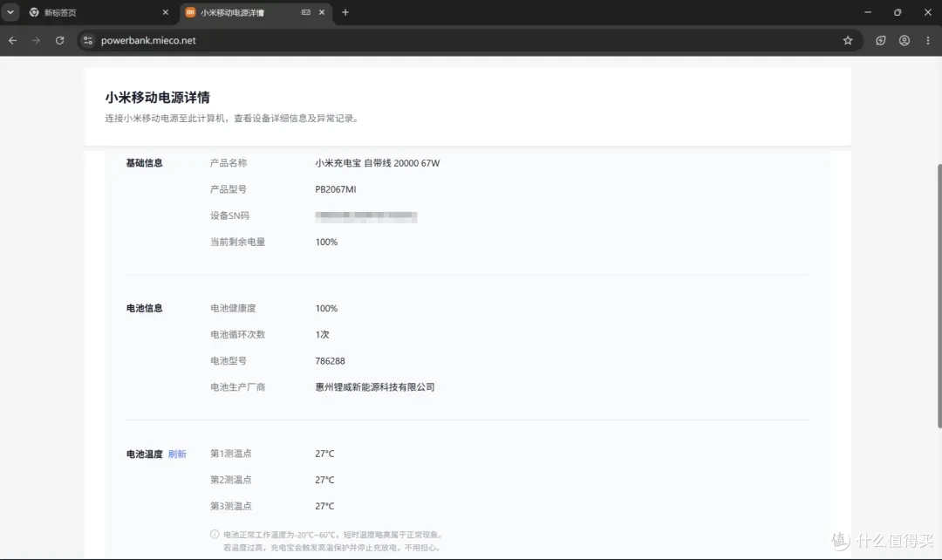Screen dimensions: 942x560
Task: Open site info icon in address bar
Action: click(x=88, y=40)
